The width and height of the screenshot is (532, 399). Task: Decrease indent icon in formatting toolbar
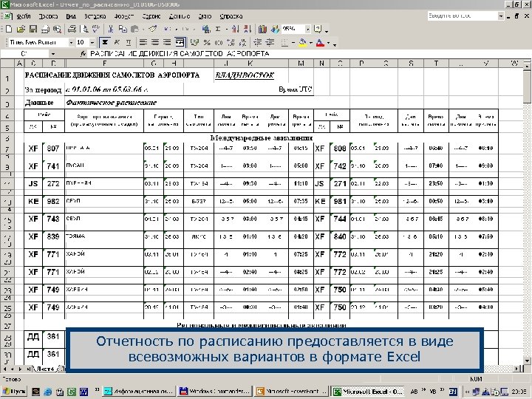(x=258, y=42)
